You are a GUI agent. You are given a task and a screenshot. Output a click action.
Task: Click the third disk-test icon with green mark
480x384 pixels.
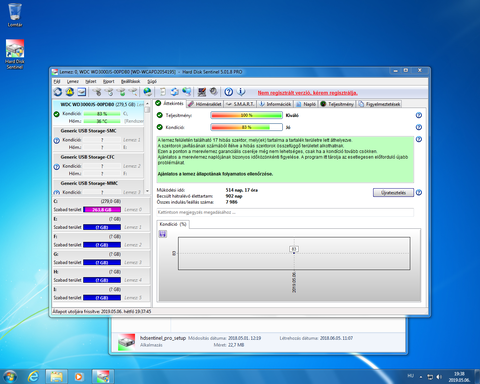coord(121,92)
